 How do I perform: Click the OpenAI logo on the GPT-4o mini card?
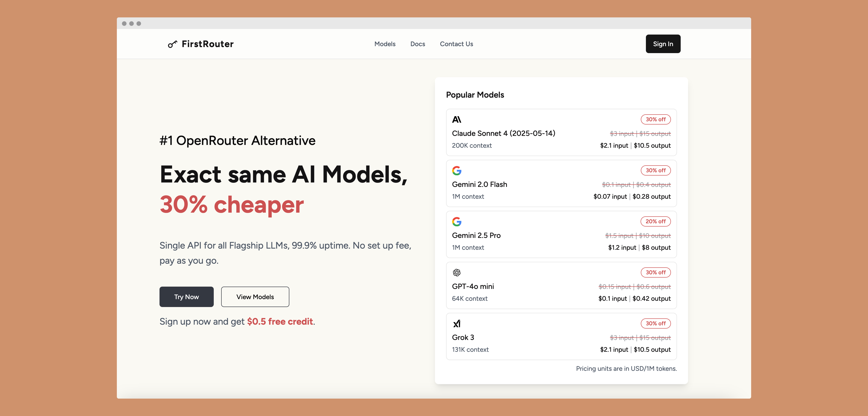pos(456,272)
